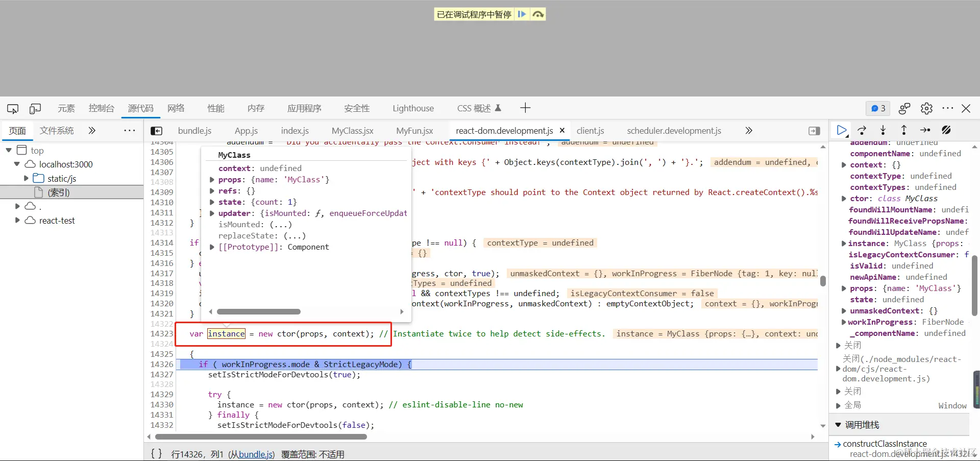
Task: Show more open file tabs
Action: point(749,131)
